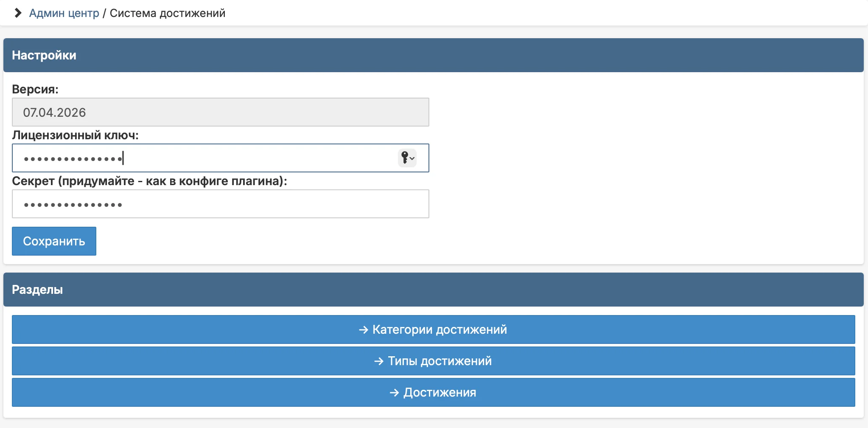This screenshot has width=868, height=428.
Task: Open the Админ центр breadcrumb link
Action: [64, 13]
